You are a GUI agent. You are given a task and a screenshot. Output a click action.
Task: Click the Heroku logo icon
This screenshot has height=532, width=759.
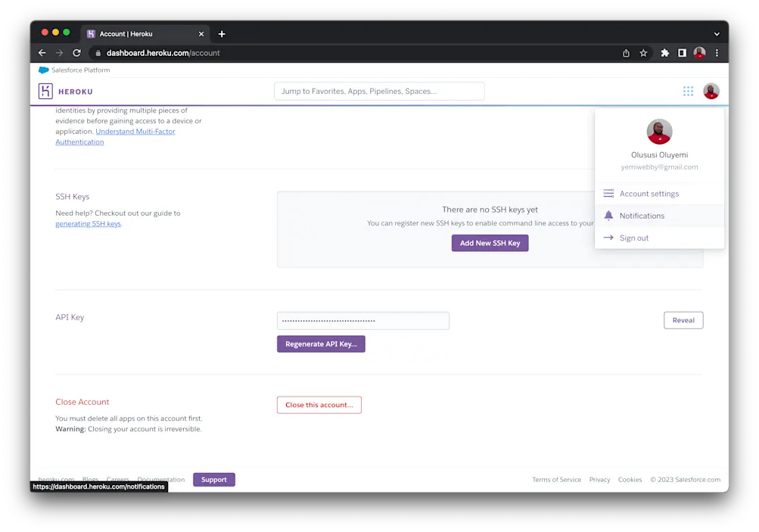[x=45, y=91]
